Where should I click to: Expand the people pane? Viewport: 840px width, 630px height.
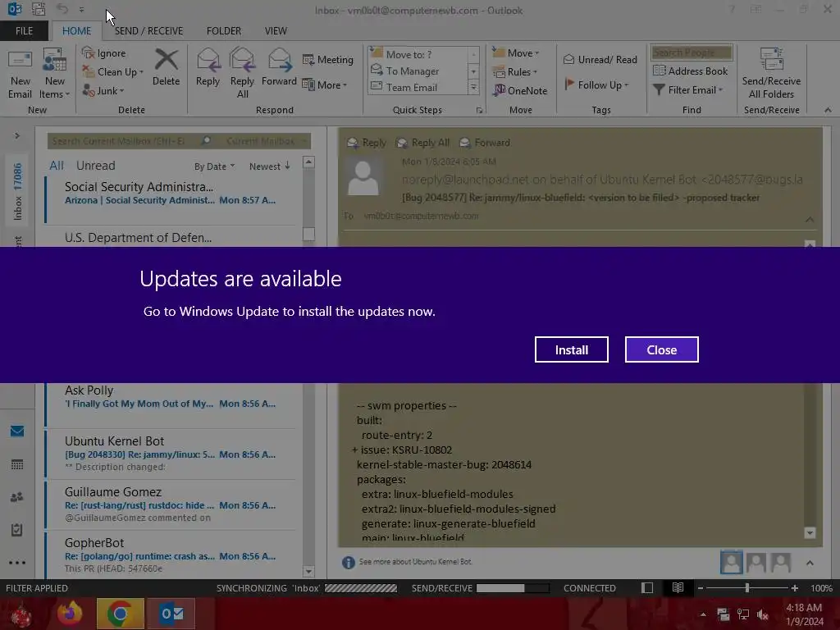tap(810, 563)
